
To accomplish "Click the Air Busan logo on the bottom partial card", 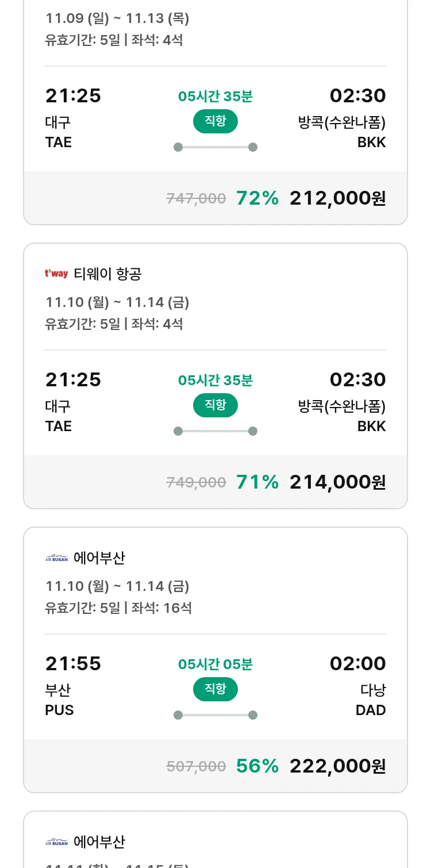I will (x=56, y=842).
